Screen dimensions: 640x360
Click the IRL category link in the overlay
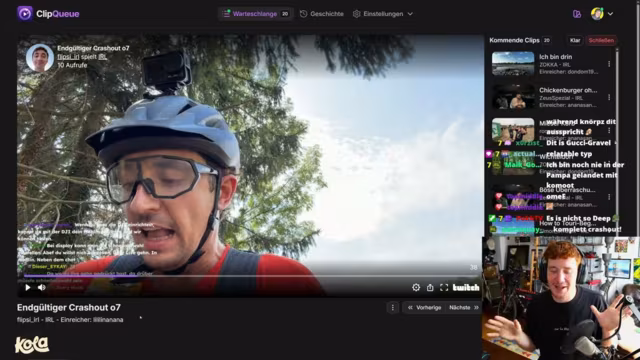click(x=102, y=57)
